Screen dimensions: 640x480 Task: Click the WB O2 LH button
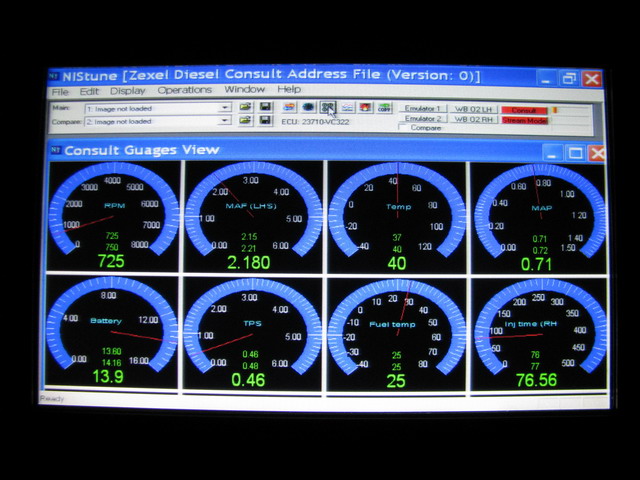pos(473,109)
